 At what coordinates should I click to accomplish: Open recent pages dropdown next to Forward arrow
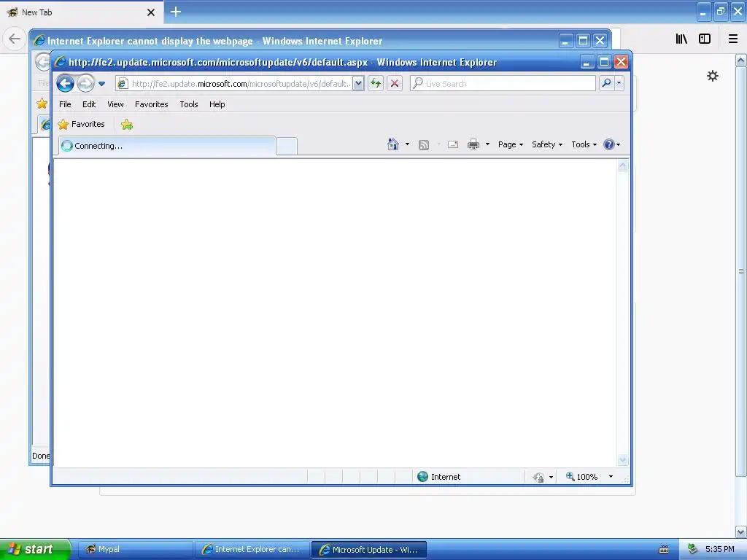(x=101, y=84)
